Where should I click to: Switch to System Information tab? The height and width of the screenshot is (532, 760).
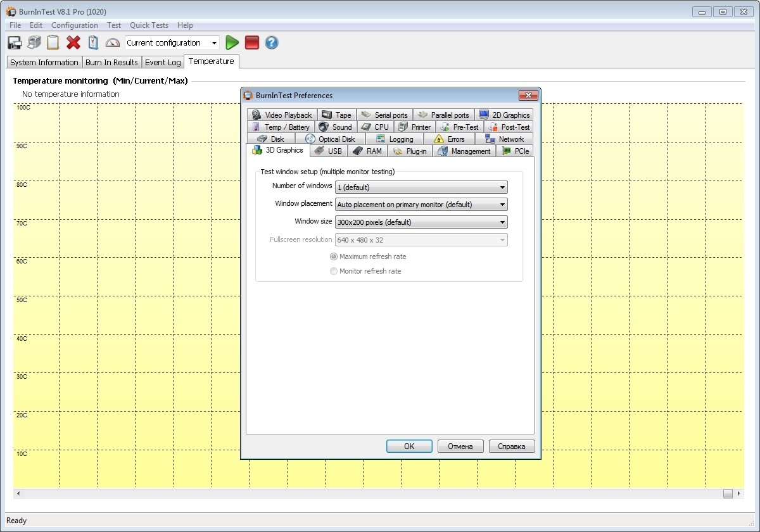[44, 62]
